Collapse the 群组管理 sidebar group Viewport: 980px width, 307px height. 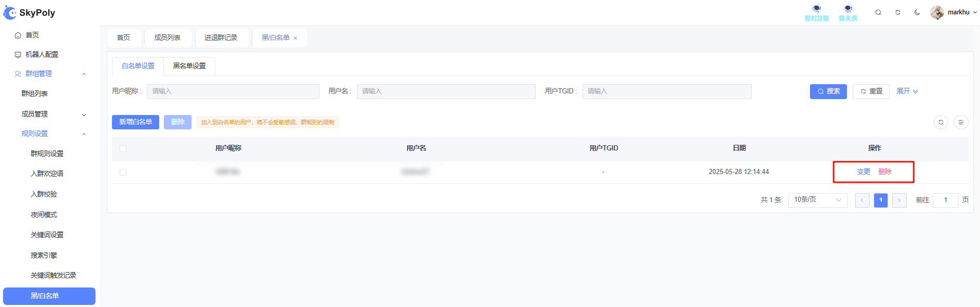[50, 74]
